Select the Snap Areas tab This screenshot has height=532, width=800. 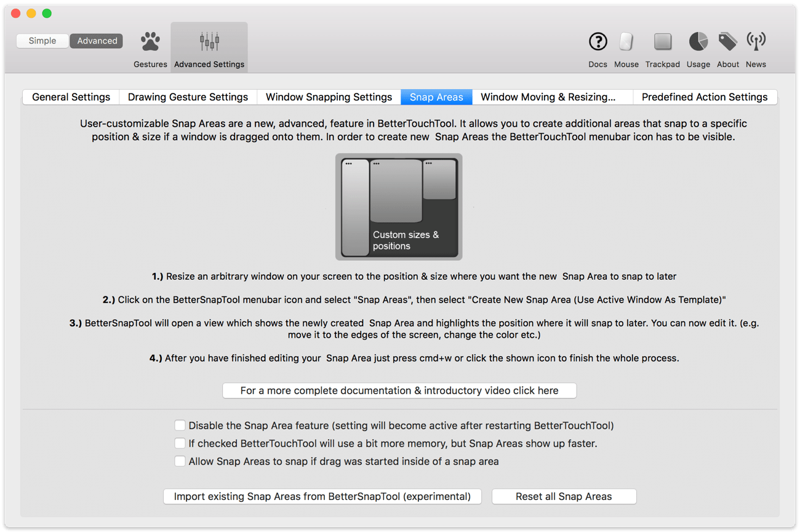436,97
